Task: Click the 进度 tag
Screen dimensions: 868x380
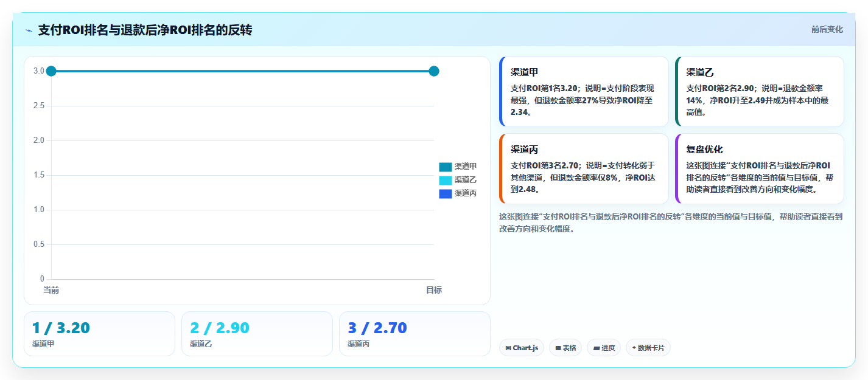Action: click(604, 348)
